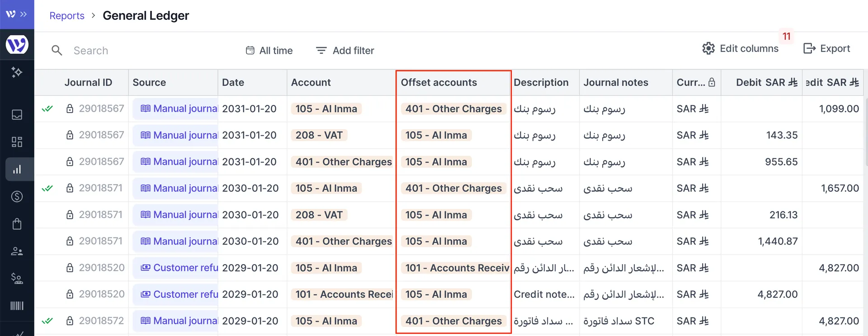Image resolution: width=868 pixels, height=336 pixels.
Task: Sort by Description column header
Action: (541, 82)
